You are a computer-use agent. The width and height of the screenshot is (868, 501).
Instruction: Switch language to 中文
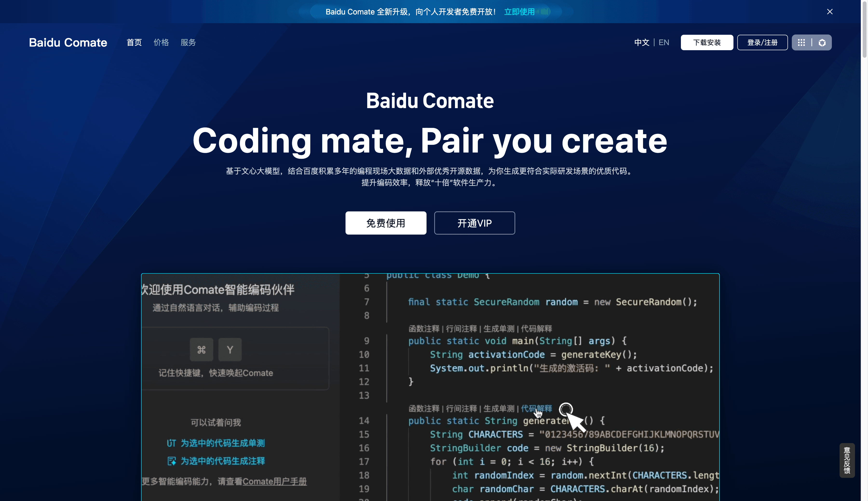tap(641, 43)
